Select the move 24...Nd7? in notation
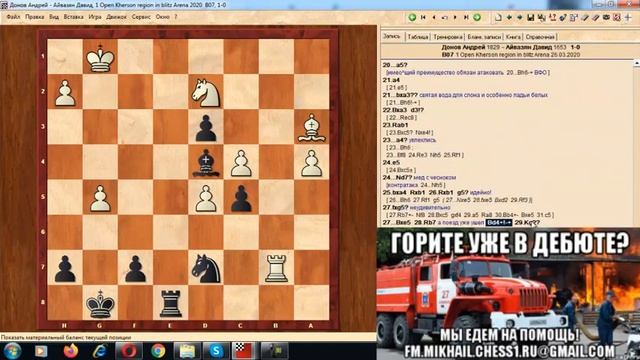This screenshot has width=640, height=360. [397, 178]
